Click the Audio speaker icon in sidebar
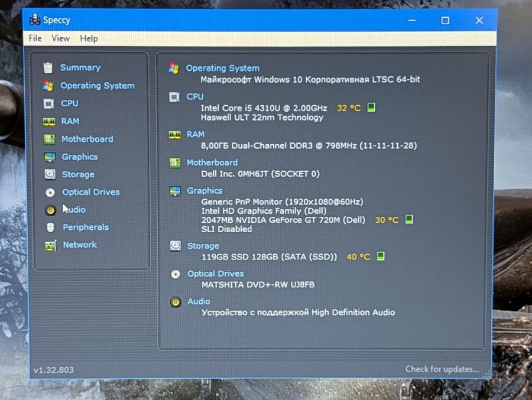532x400 pixels. (x=50, y=210)
